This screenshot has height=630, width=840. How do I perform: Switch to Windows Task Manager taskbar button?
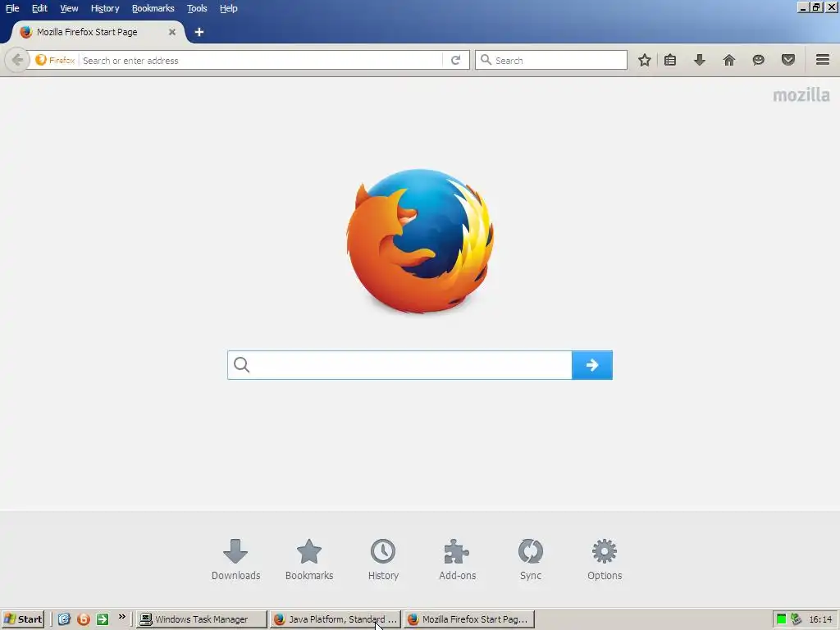point(201,619)
